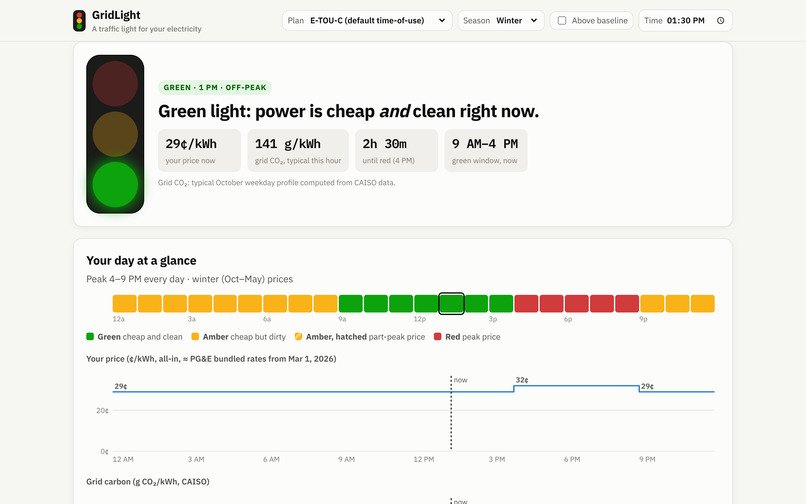Select the 6p red peak hour cell
This screenshot has height=504, width=806.
577,303
